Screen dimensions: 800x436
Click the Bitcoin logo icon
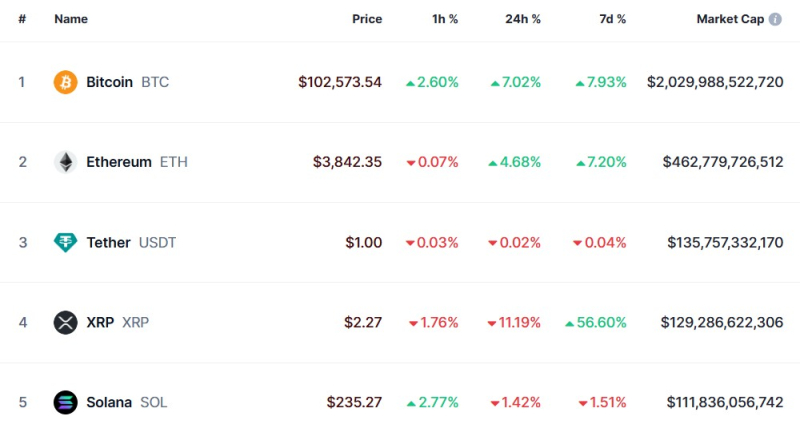pyautogui.click(x=65, y=82)
